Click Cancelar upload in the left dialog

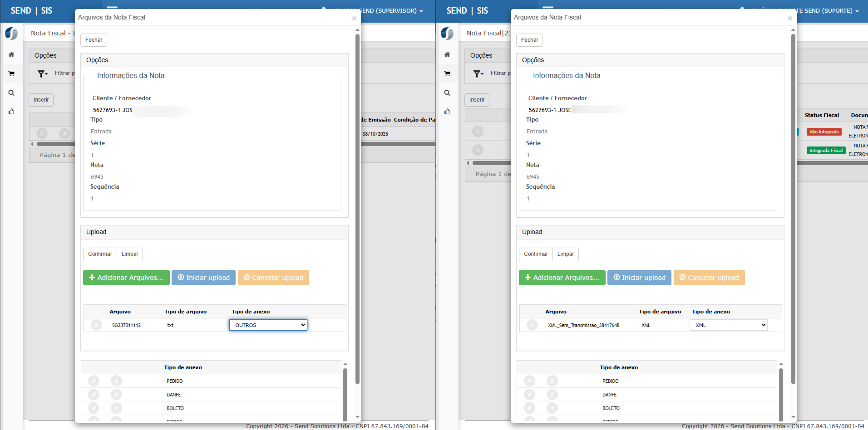click(x=273, y=278)
